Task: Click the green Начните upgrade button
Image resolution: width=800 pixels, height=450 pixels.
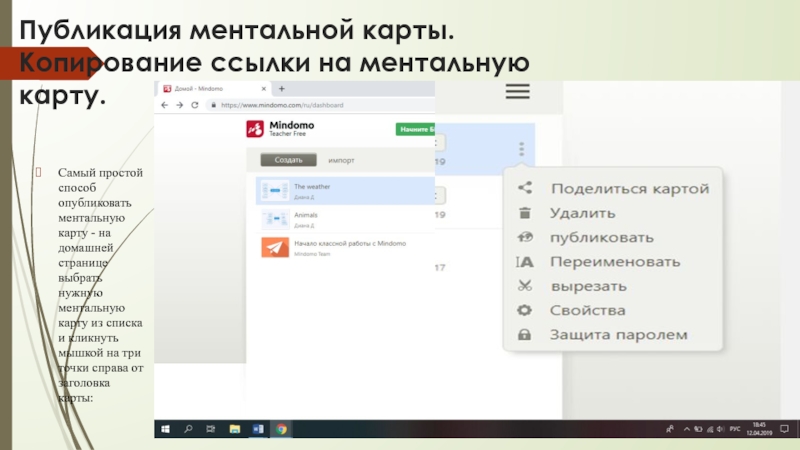Action: pyautogui.click(x=415, y=129)
